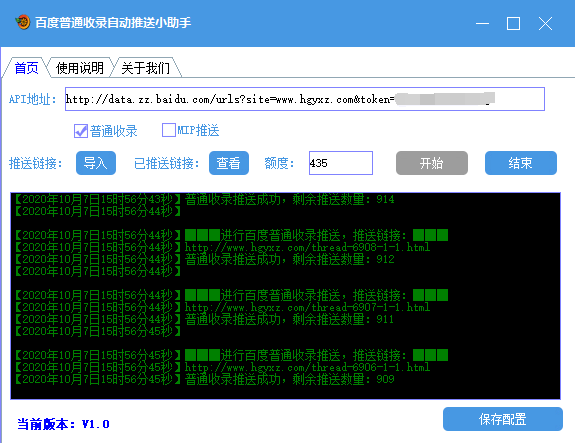Open the 使用说明 tab
The width and height of the screenshot is (575, 443).
tap(80, 68)
